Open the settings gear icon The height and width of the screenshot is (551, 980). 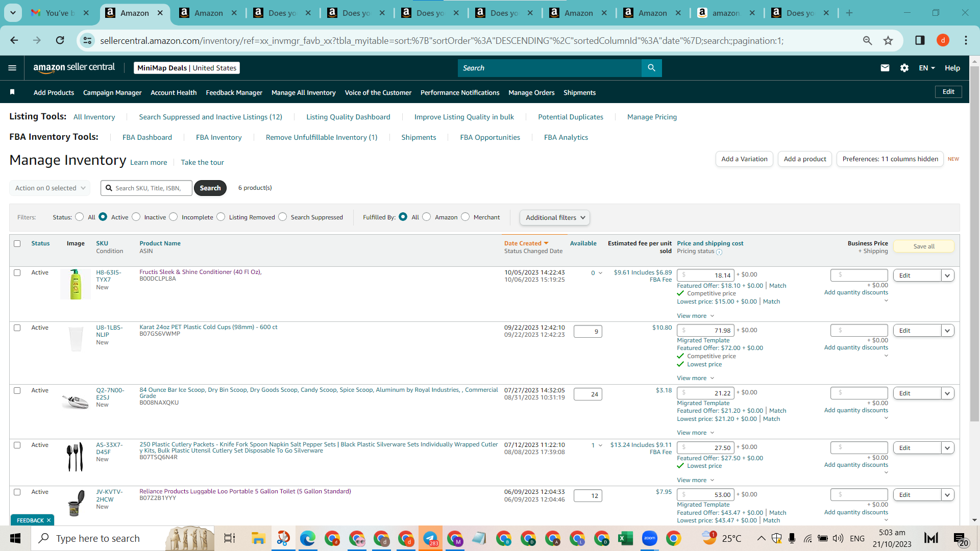(x=904, y=68)
